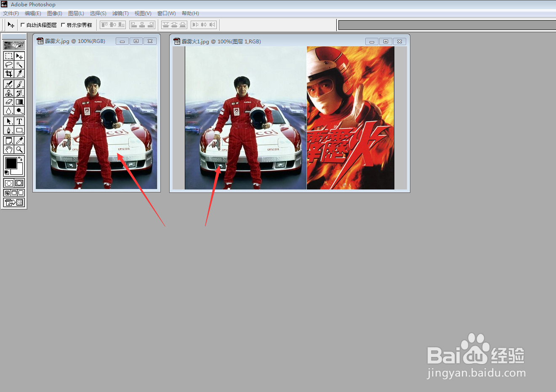The image size is (556, 392).
Task: Select the Type tool
Action: pos(19,121)
